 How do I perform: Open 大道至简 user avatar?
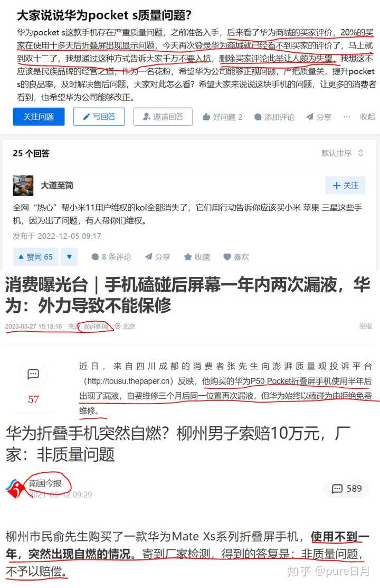(23, 185)
